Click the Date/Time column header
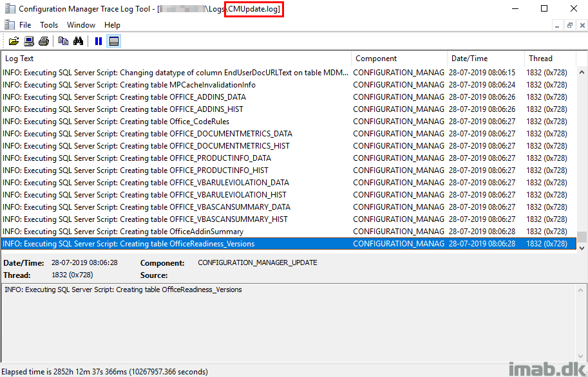 485,59
